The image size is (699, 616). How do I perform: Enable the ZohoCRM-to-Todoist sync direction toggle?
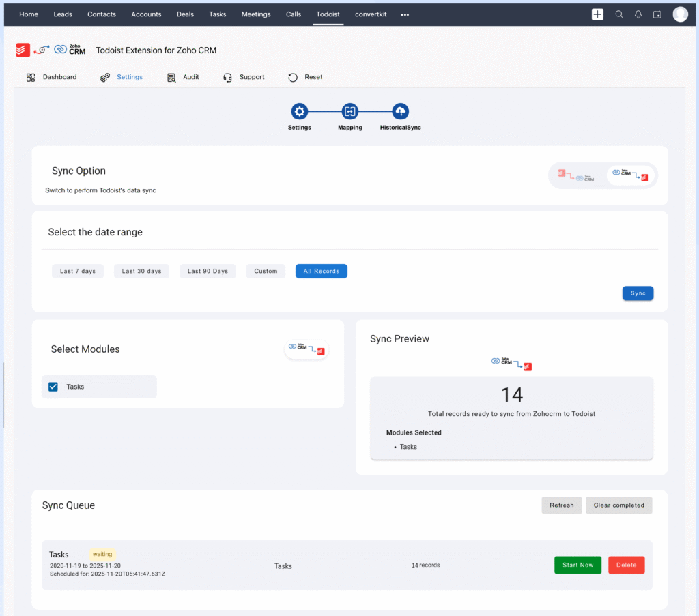pyautogui.click(x=629, y=175)
